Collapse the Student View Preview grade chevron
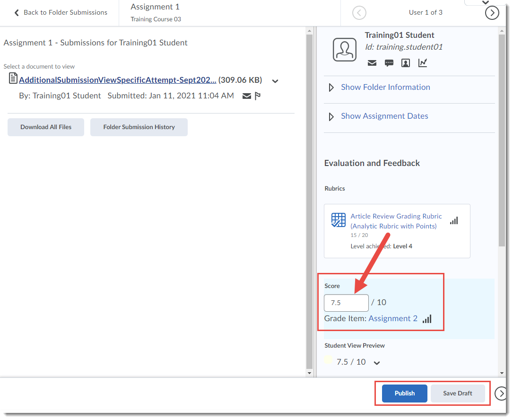 [377, 362]
